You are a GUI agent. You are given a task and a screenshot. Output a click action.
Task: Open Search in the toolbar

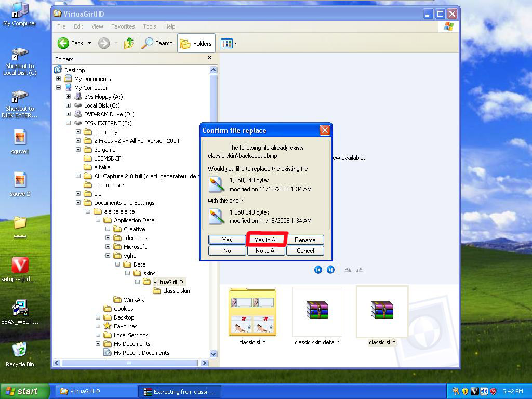[157, 43]
